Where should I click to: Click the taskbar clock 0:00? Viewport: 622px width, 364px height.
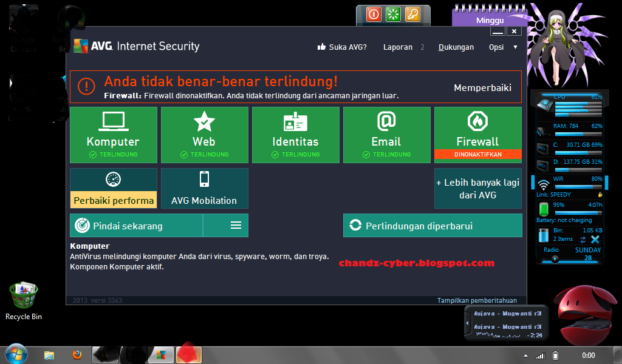588,356
